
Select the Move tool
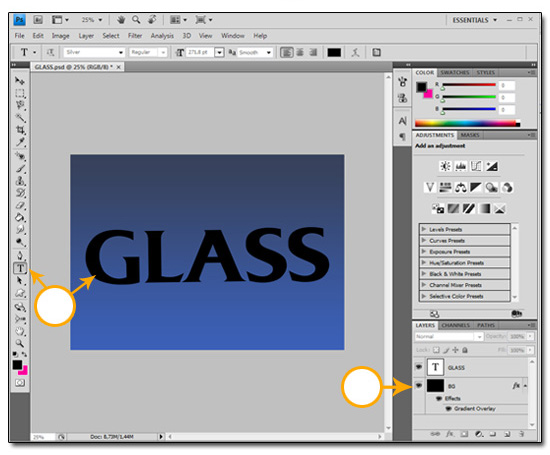pos(20,81)
